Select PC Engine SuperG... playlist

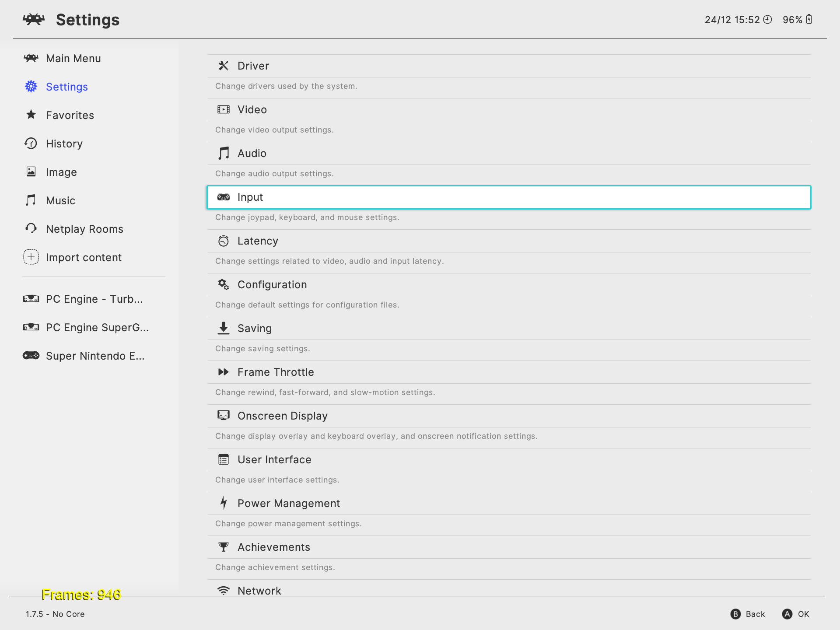[97, 327]
